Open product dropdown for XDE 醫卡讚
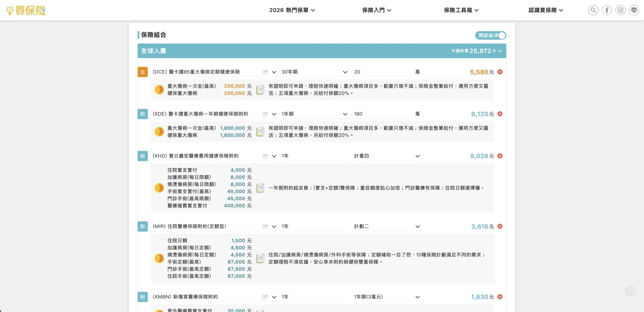This screenshot has width=644, height=312. (274, 114)
